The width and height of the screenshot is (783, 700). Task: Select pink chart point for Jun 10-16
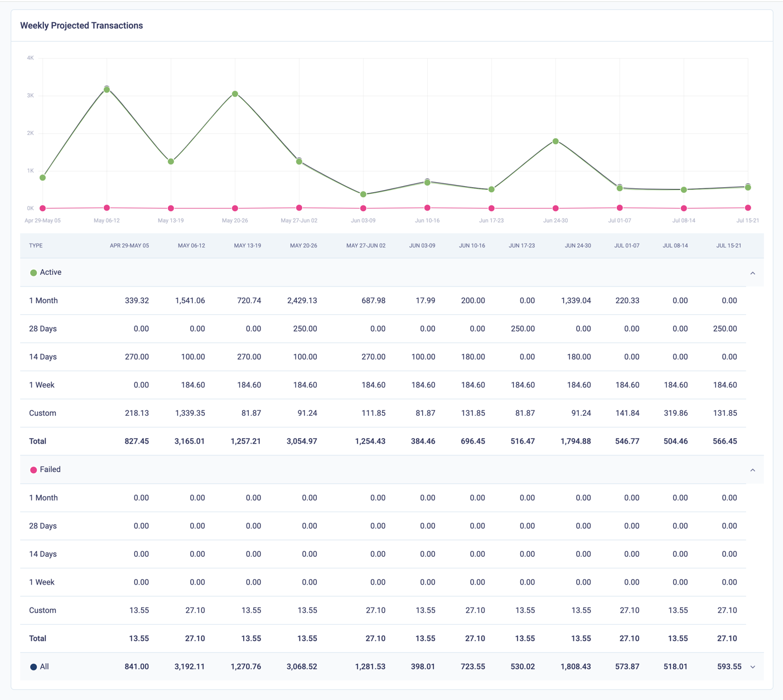coord(427,208)
